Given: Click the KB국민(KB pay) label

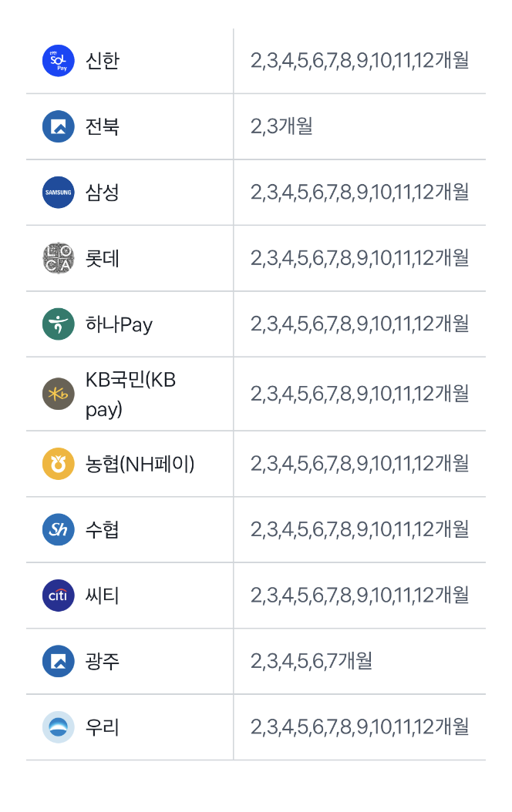Looking at the screenshot, I should click(x=130, y=394).
